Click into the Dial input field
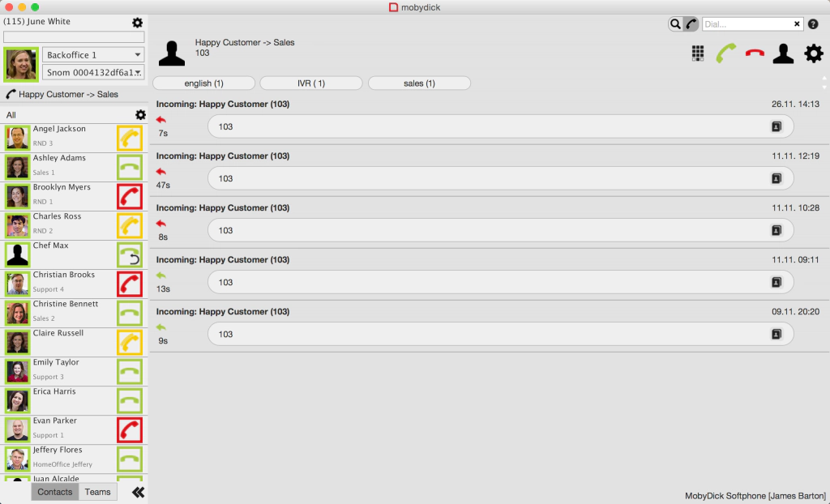The width and height of the screenshot is (830, 504). [x=746, y=24]
